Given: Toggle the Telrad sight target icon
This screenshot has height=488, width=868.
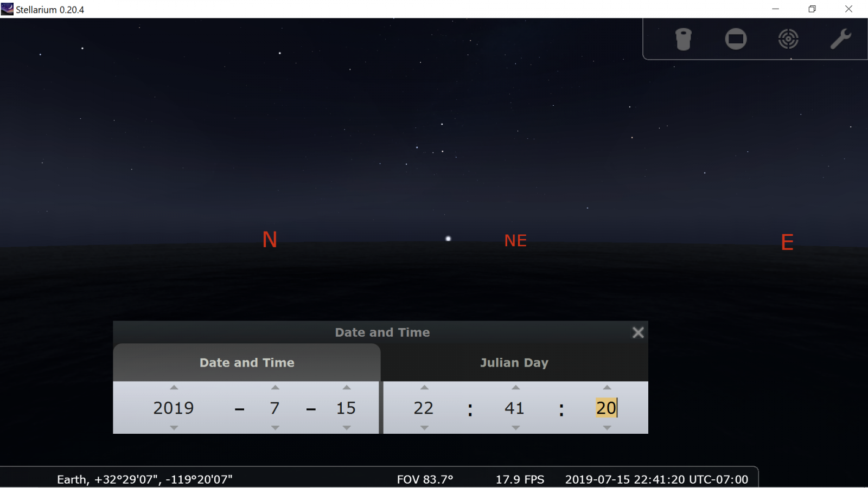Looking at the screenshot, I should coord(788,39).
